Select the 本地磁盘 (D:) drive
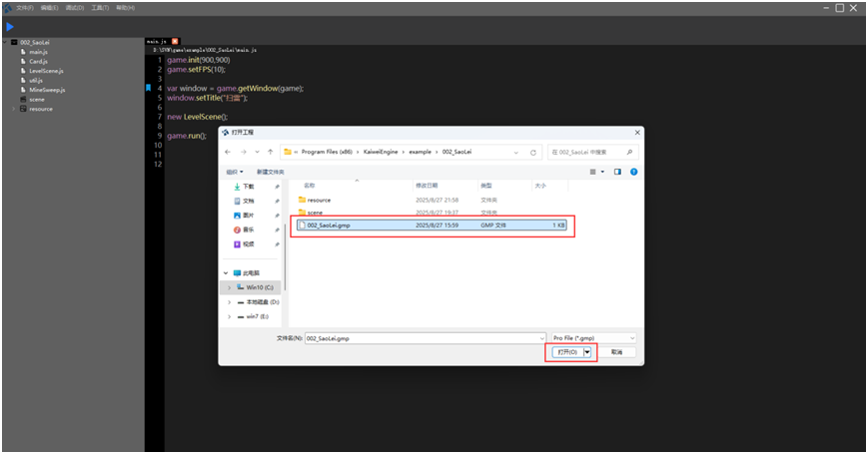The image size is (868, 454). pyautogui.click(x=263, y=302)
